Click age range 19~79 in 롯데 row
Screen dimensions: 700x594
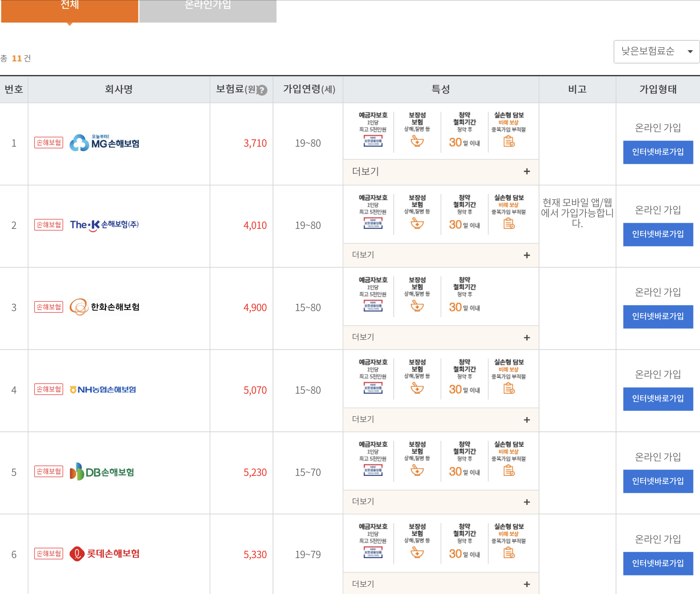(x=308, y=555)
